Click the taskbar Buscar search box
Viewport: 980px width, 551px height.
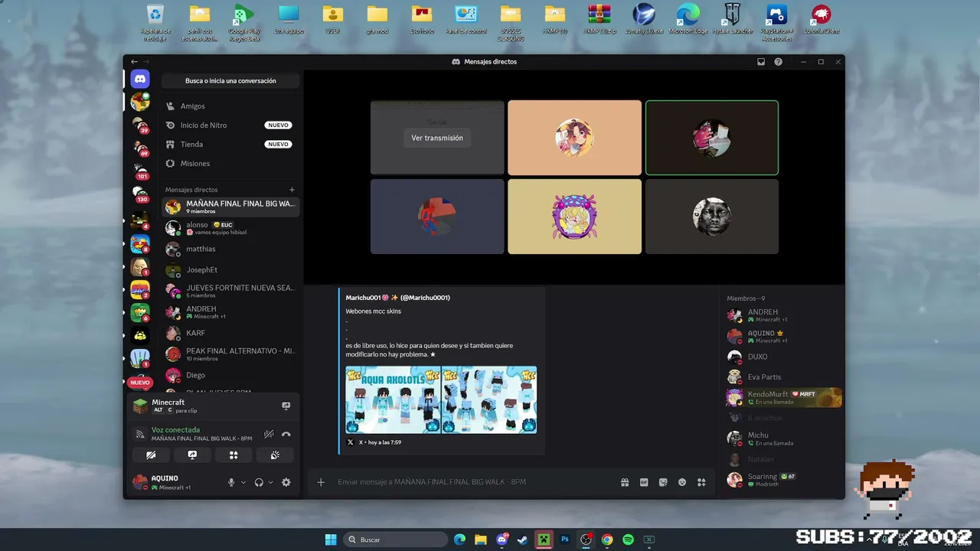click(x=395, y=540)
